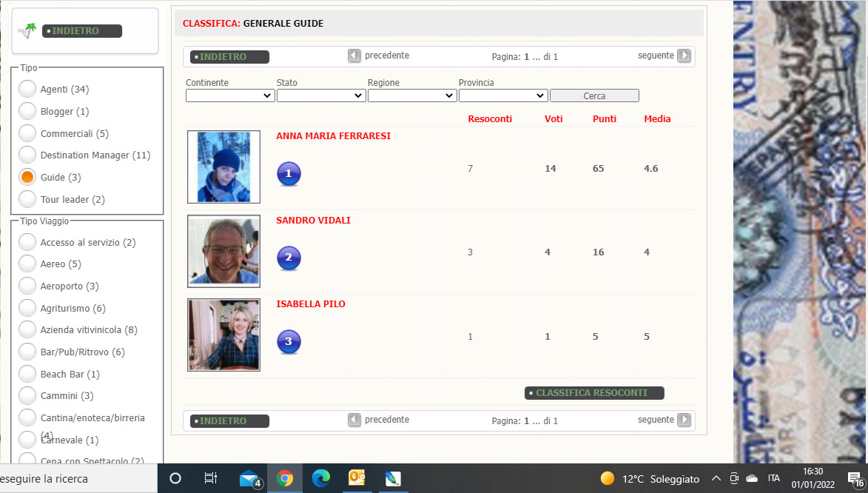Viewport: 868px width, 493px height.
Task: Click the rank 1 badge for Anna Maria Ferraresi
Action: [x=289, y=173]
